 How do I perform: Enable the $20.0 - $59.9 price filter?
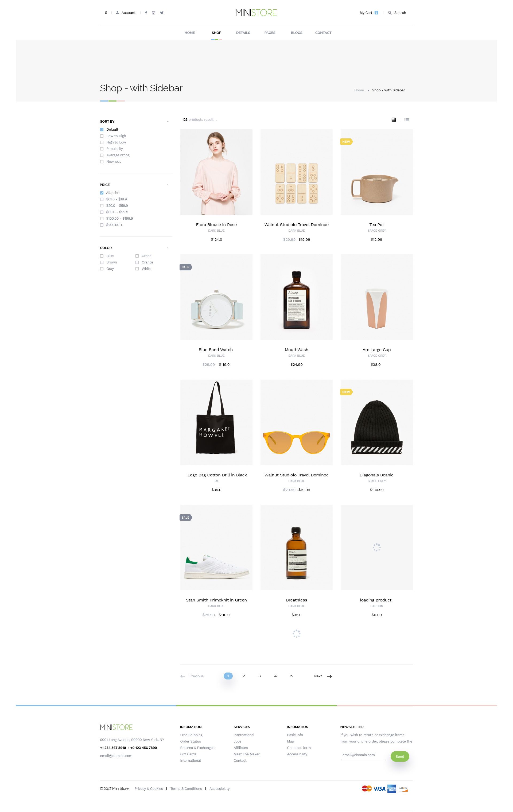[102, 206]
